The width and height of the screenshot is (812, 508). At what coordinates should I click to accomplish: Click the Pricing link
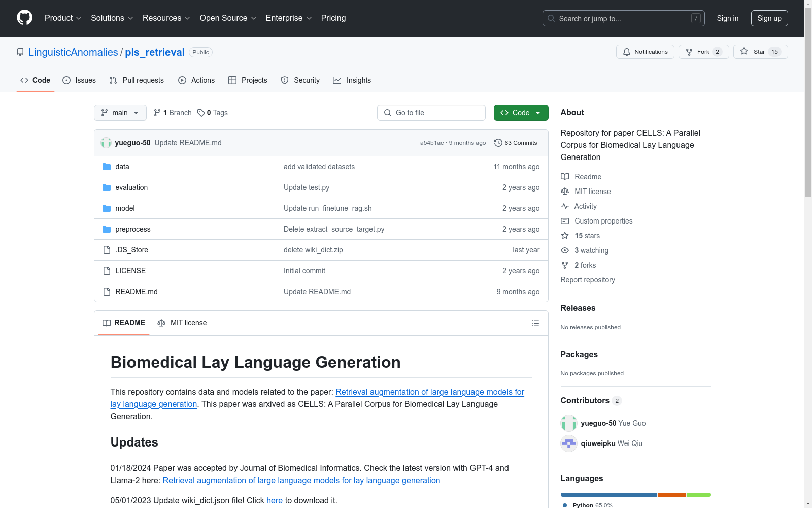(333, 18)
